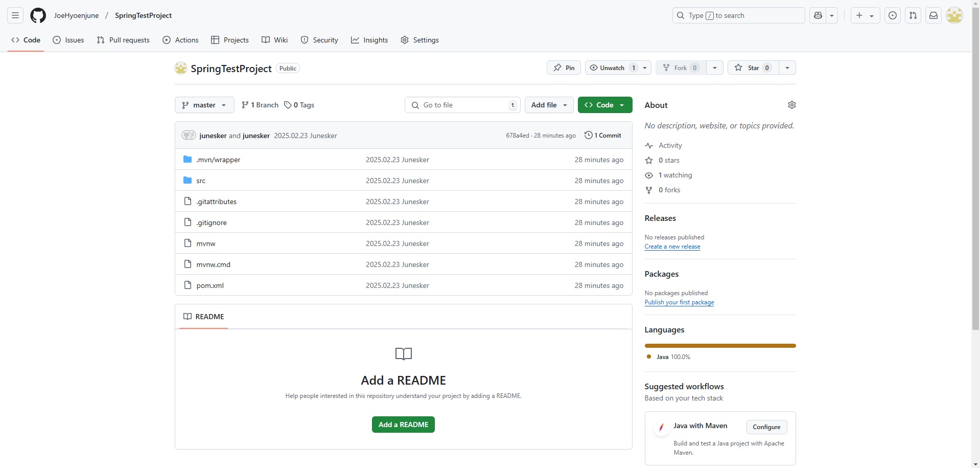Click the page vertical scrollbar thumb
This screenshot has height=468, width=980.
tap(975, 169)
